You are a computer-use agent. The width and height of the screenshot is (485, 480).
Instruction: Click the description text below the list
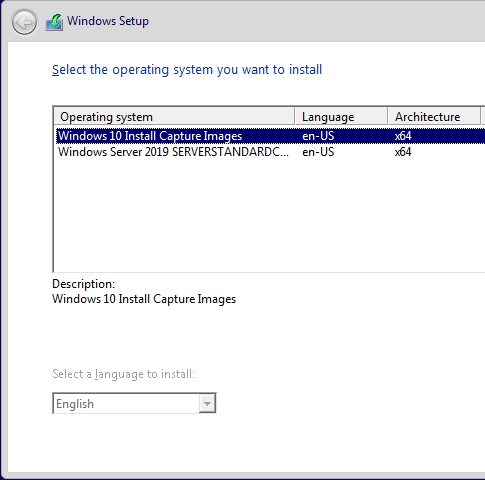[x=144, y=299]
